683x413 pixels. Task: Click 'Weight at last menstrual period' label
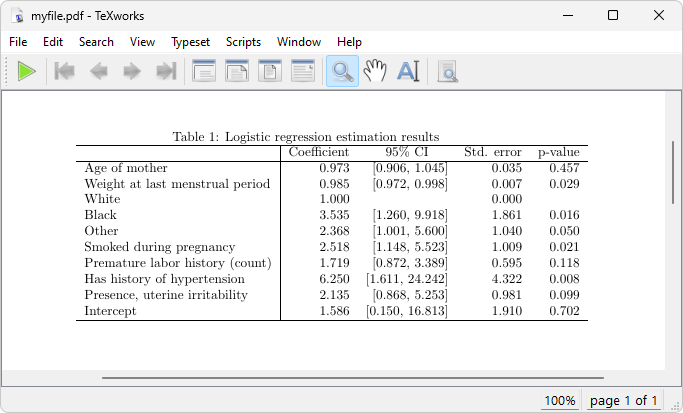click(177, 184)
